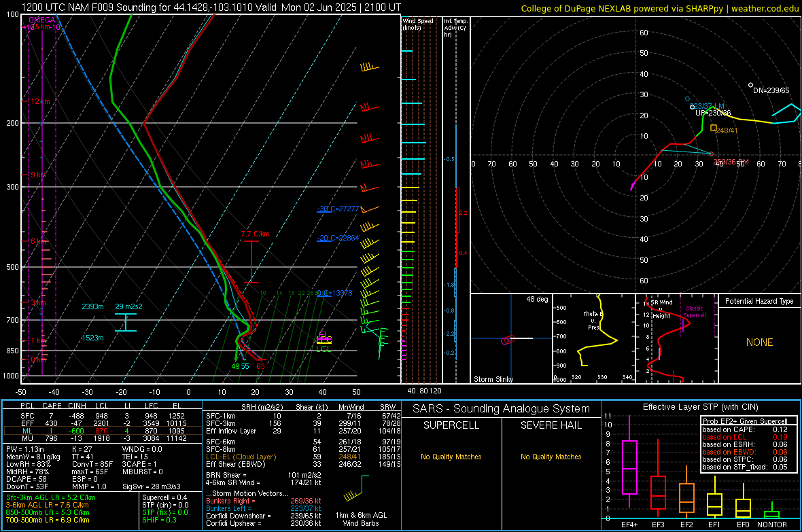Select the 6 km height marker
The width and height of the screenshot is (802, 532).
tap(38, 241)
